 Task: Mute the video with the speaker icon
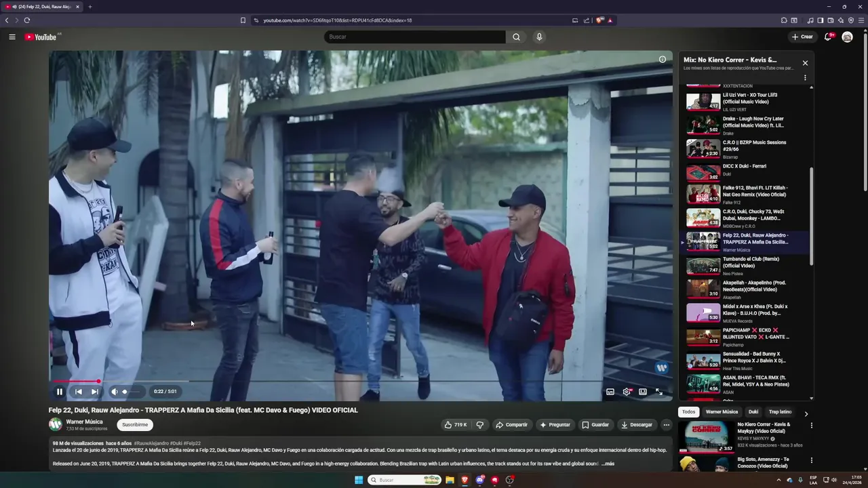coord(115,391)
